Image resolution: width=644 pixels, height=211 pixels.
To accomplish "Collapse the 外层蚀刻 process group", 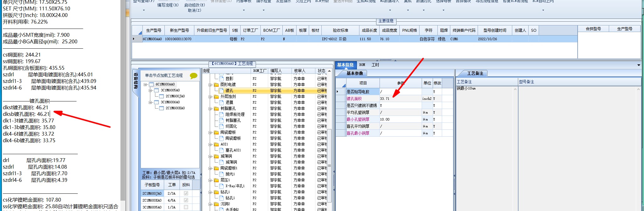I will (210, 97).
